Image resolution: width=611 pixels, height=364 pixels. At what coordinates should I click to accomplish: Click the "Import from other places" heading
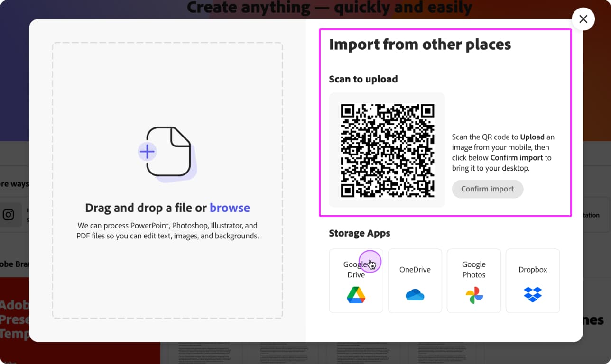coord(420,44)
